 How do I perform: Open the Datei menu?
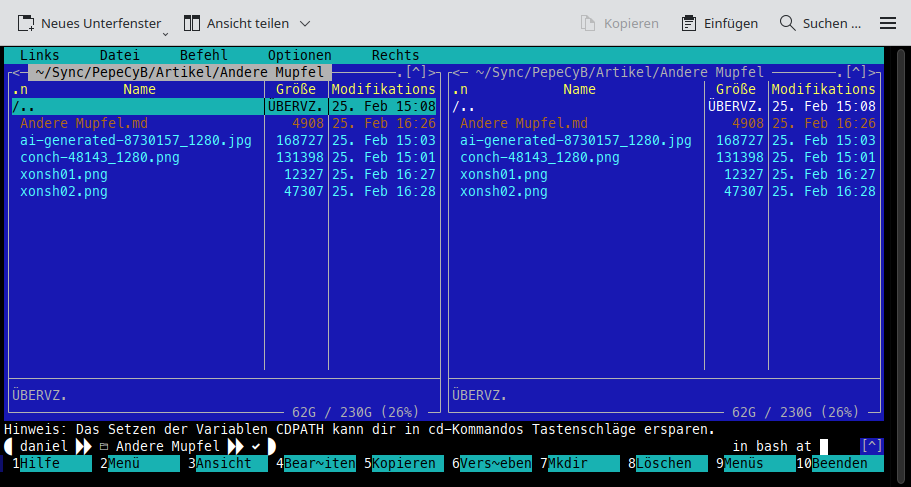[x=120, y=55]
